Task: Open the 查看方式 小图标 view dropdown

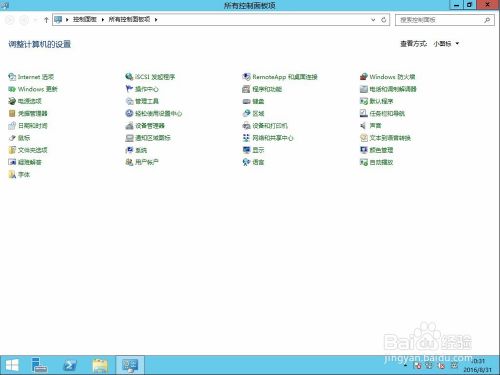Action: tap(446, 44)
